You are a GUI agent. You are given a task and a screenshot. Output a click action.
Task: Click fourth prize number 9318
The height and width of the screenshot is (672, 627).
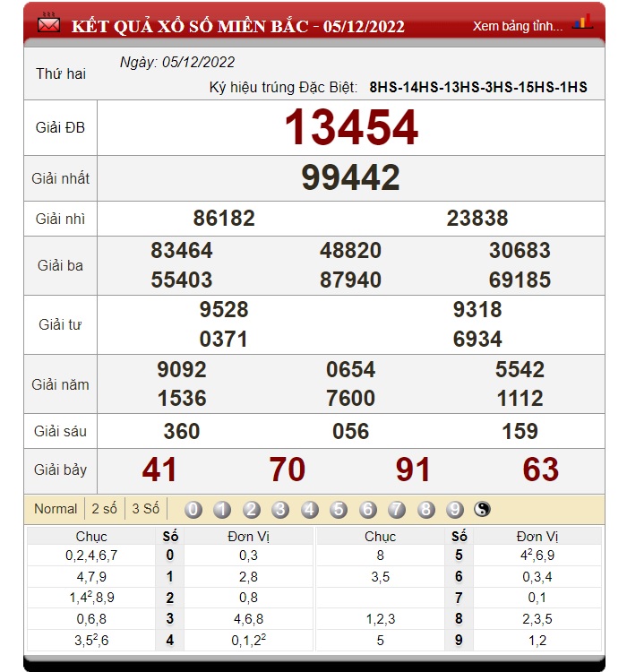point(477,309)
